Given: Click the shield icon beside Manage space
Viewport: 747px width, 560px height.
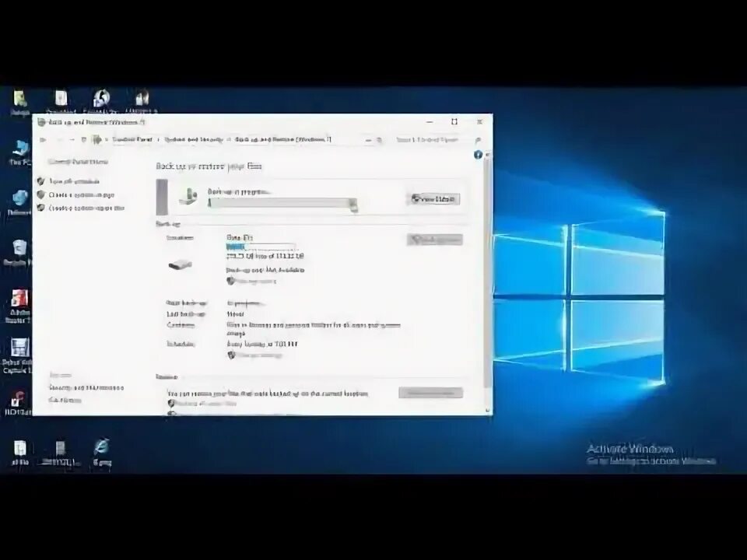Looking at the screenshot, I should (231, 281).
